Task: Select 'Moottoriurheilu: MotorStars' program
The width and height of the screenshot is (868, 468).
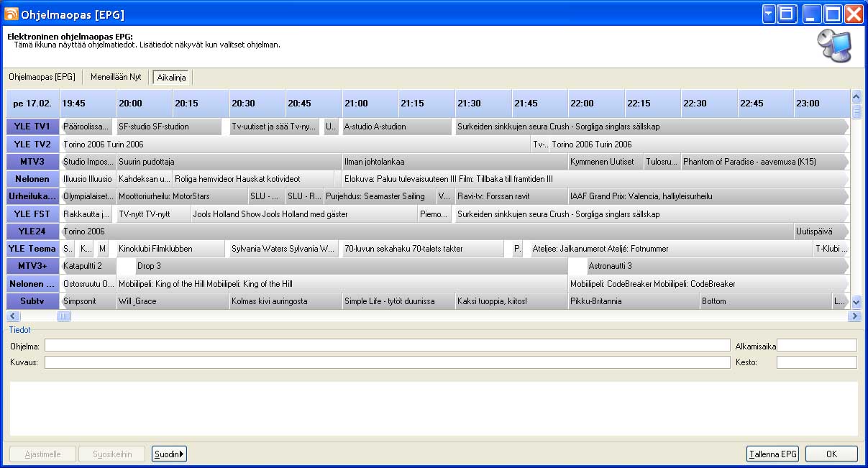Action: (x=181, y=196)
